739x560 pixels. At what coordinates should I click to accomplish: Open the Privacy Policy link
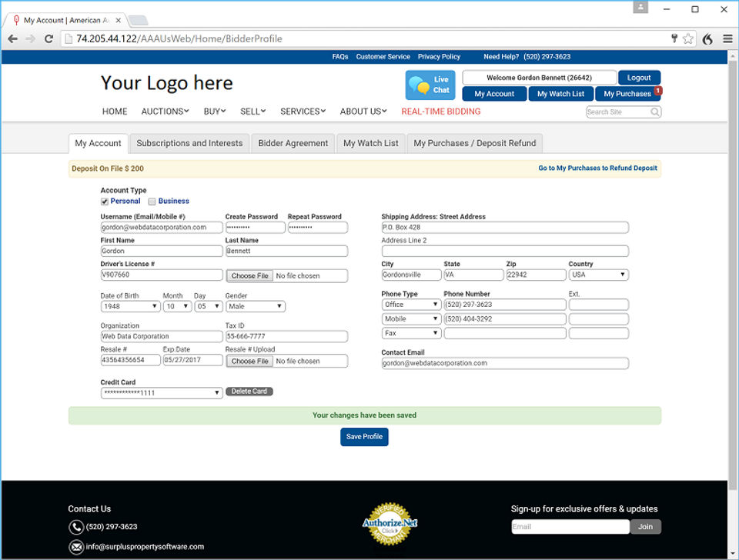tap(439, 56)
